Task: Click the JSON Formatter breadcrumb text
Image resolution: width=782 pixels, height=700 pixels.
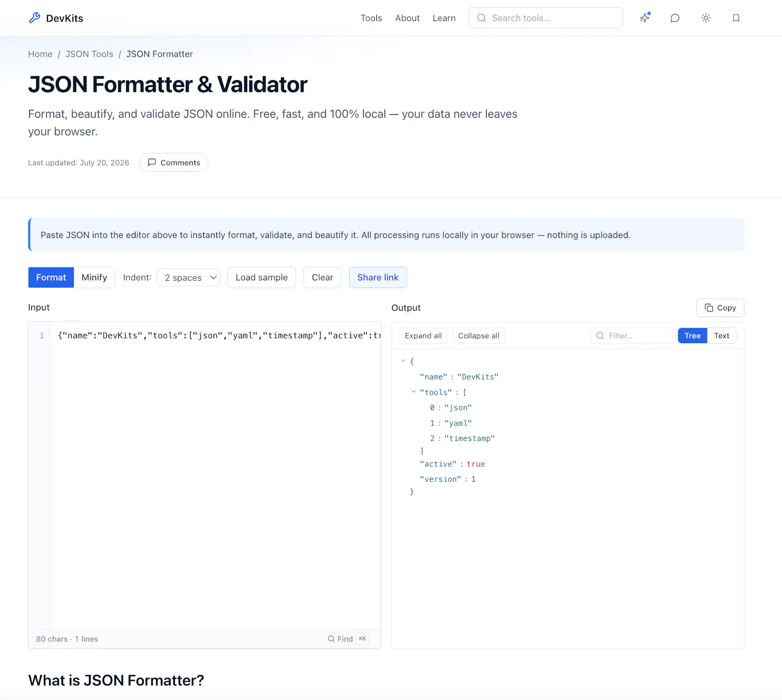Action: 160,54
